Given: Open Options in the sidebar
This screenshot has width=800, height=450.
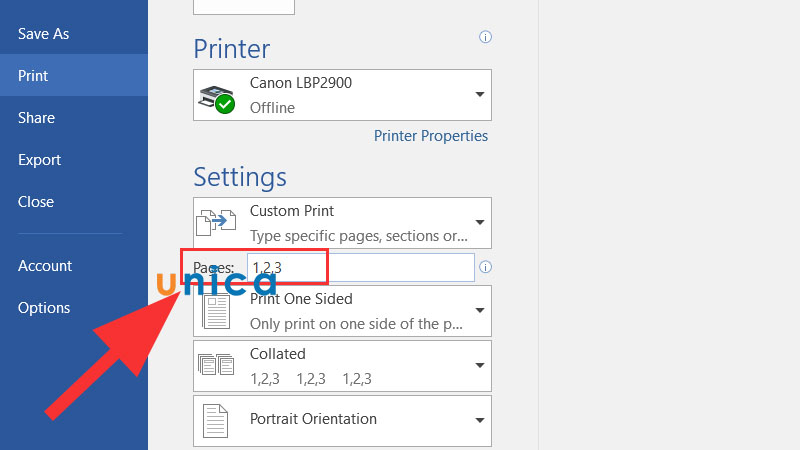Looking at the screenshot, I should pos(44,308).
